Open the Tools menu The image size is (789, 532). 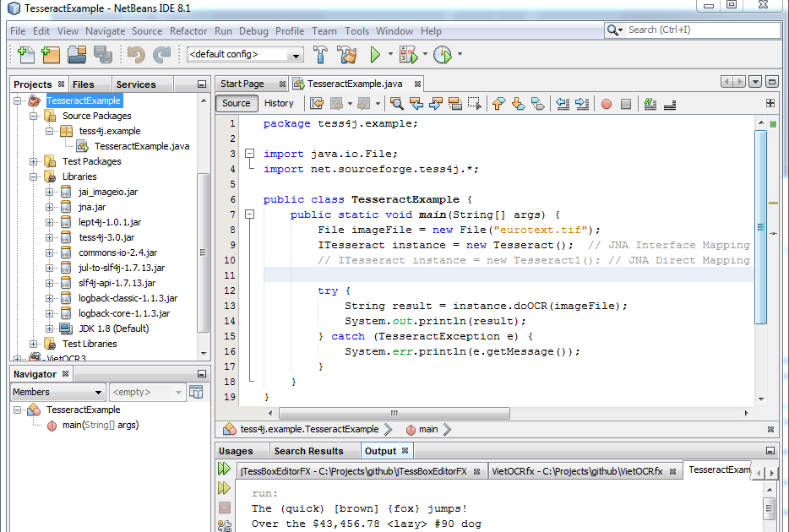click(356, 31)
